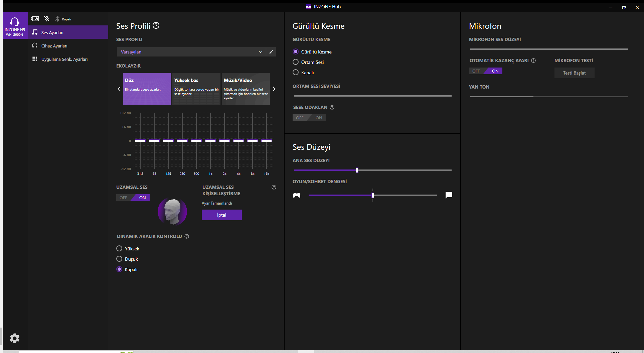Click the chat bubble balance icon

tap(449, 195)
